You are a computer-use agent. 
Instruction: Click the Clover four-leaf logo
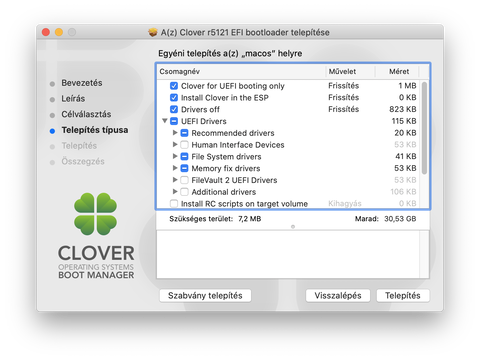(x=96, y=214)
